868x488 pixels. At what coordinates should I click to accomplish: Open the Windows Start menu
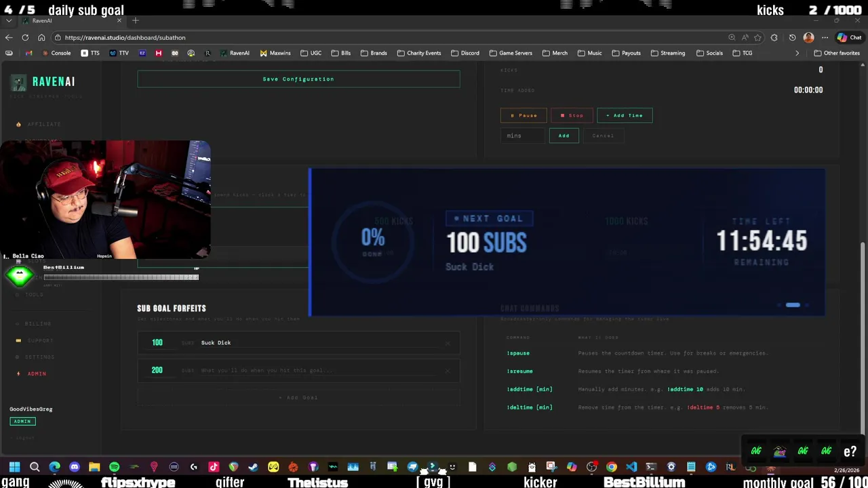point(14,466)
